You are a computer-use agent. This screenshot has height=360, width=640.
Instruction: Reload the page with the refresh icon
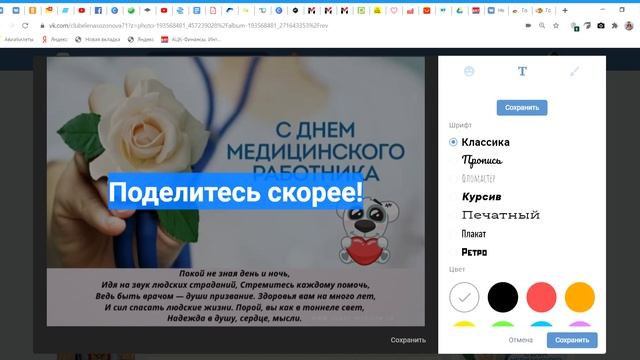25,25
